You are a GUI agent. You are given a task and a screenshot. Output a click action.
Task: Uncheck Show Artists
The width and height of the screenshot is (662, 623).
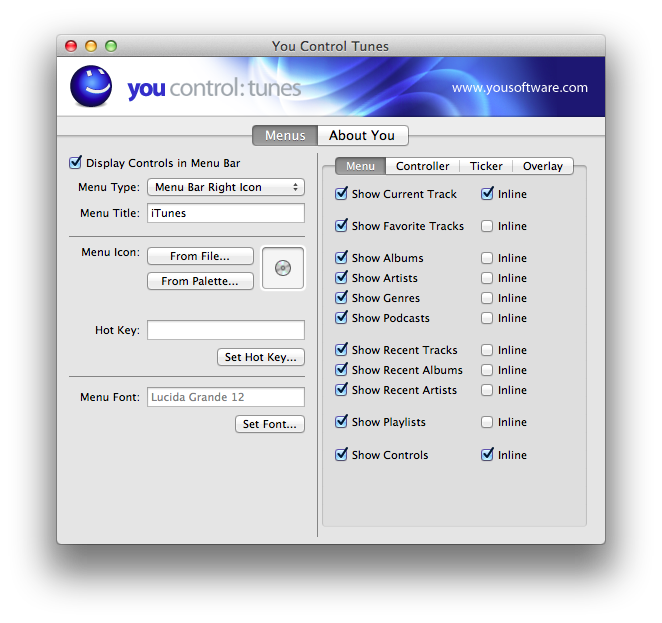tap(341, 277)
